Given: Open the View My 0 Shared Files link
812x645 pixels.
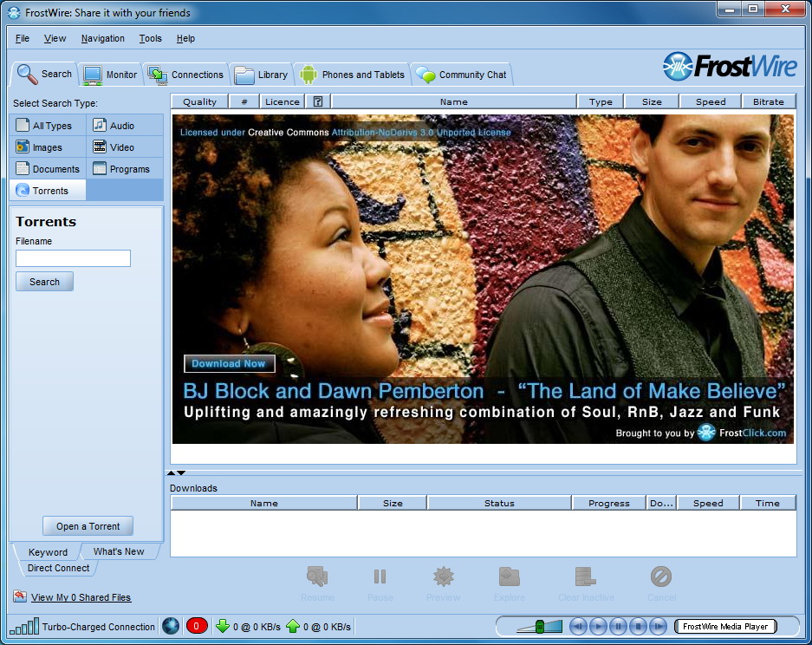Looking at the screenshot, I should point(81,597).
